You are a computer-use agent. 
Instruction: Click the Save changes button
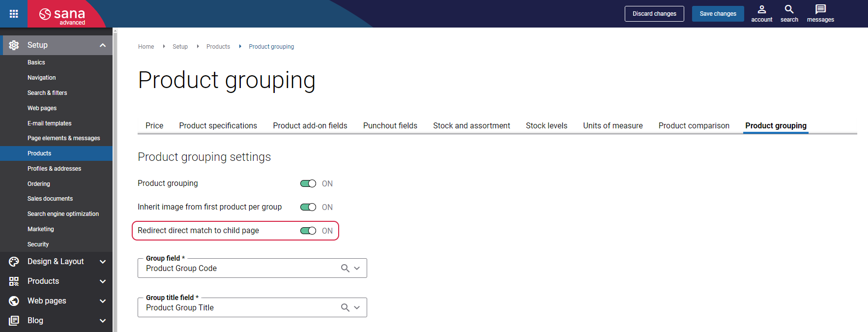click(x=718, y=14)
